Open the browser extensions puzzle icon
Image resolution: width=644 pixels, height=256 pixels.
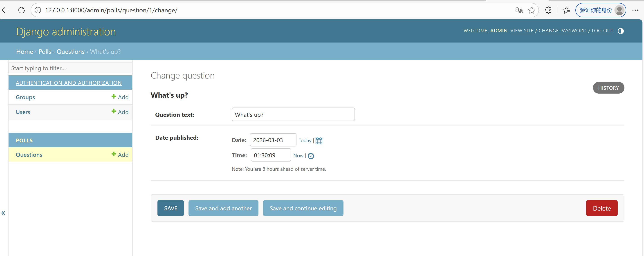(x=548, y=10)
